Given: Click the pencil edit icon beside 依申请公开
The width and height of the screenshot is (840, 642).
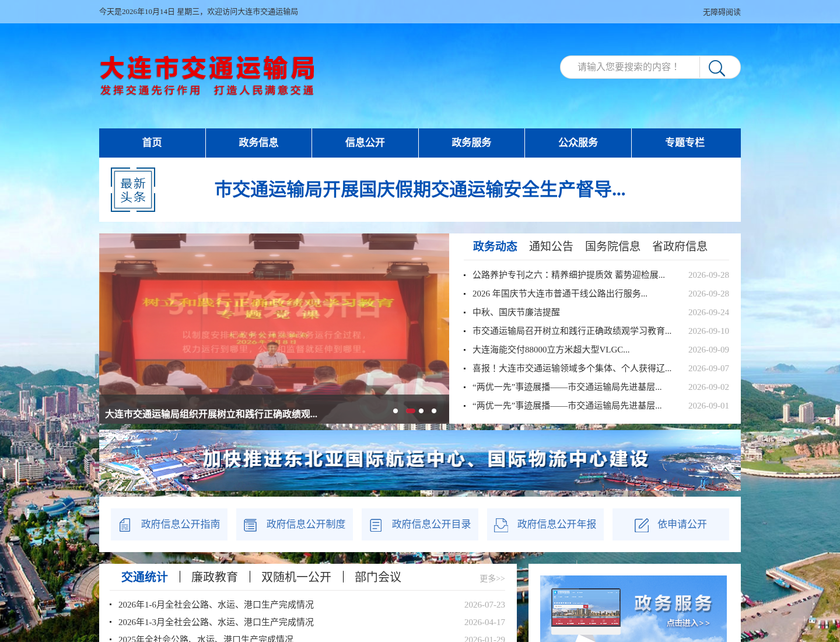Looking at the screenshot, I should [642, 525].
